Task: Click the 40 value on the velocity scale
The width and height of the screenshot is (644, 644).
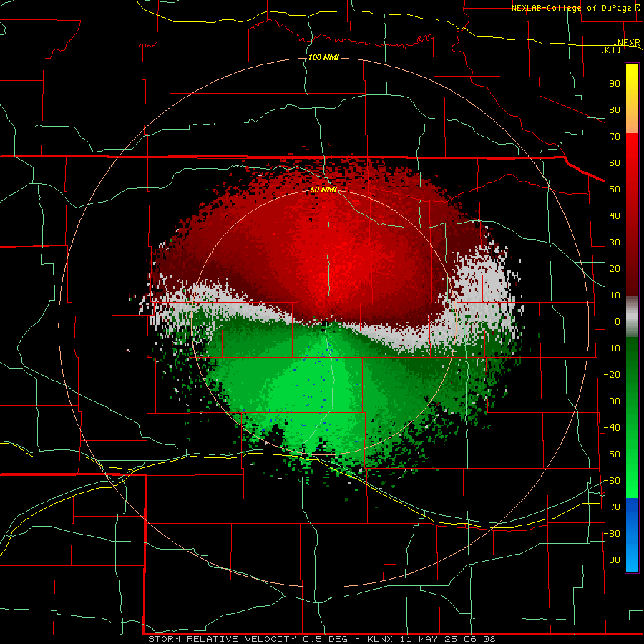Action: 615,216
